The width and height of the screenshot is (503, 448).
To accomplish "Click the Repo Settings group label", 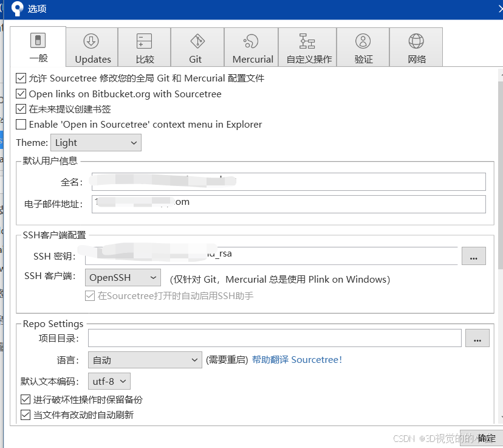I will click(53, 324).
